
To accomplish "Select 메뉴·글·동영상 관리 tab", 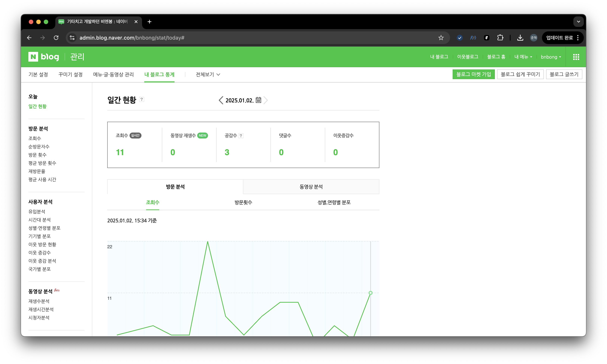I will pyautogui.click(x=113, y=74).
